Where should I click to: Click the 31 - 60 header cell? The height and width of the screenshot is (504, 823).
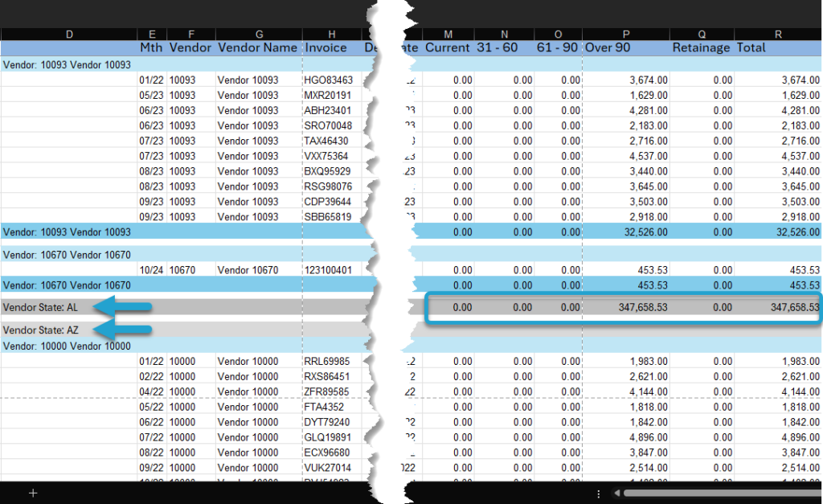(x=504, y=47)
